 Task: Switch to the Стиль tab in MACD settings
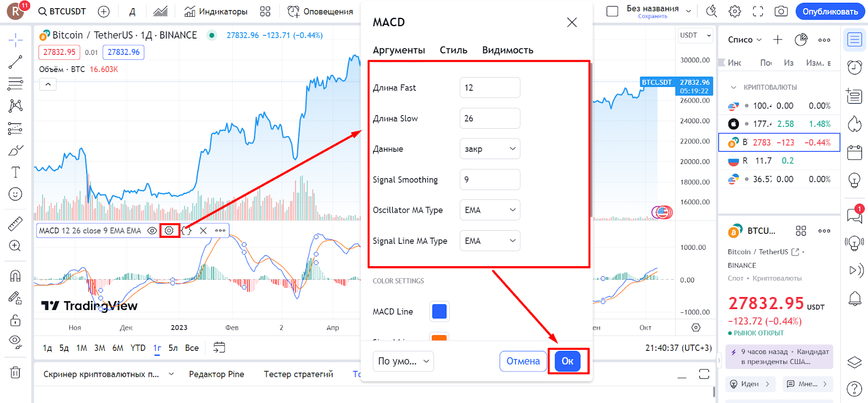pos(453,49)
